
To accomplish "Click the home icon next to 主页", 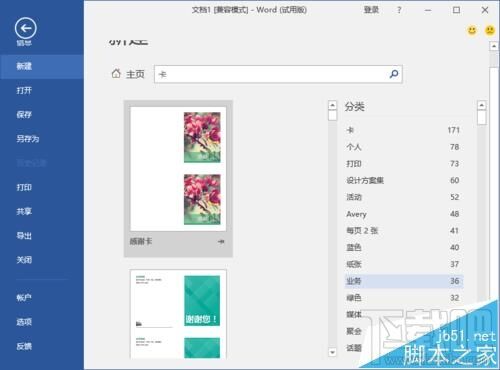I will pyautogui.click(x=116, y=73).
